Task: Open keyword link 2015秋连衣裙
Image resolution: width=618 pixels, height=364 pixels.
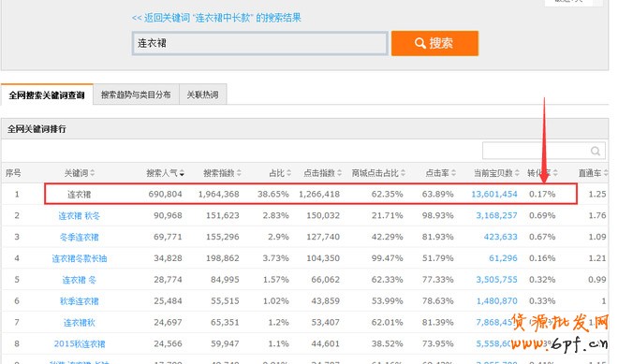Action: 80,343
